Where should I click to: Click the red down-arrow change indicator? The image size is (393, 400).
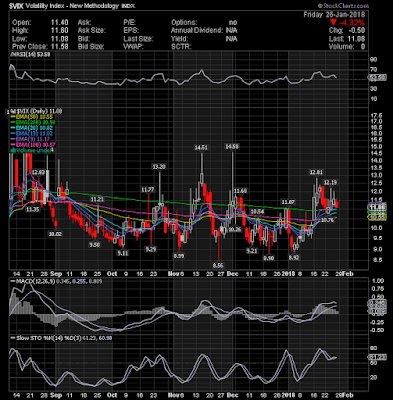334,23
